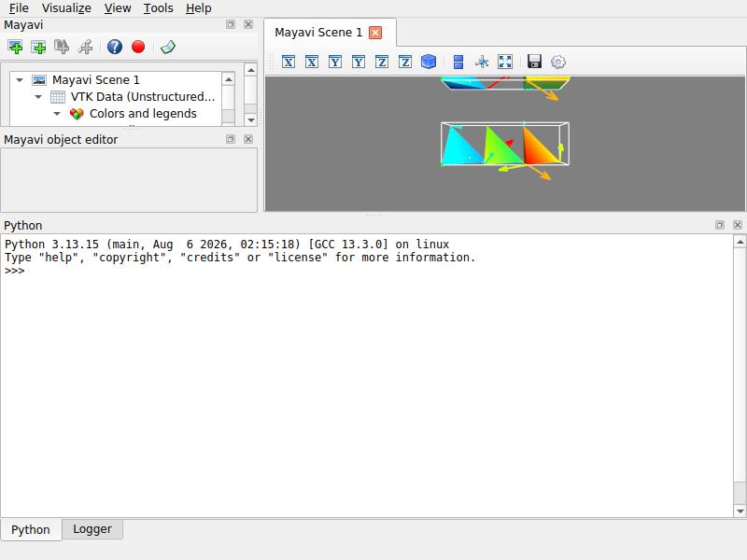Float the Mayavi object editor panel

231,139
